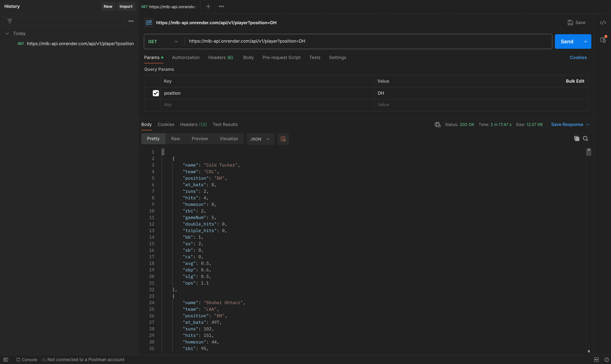Viewport: 611px width, 364px height.
Task: Open the Cookies link
Action: tap(578, 57)
